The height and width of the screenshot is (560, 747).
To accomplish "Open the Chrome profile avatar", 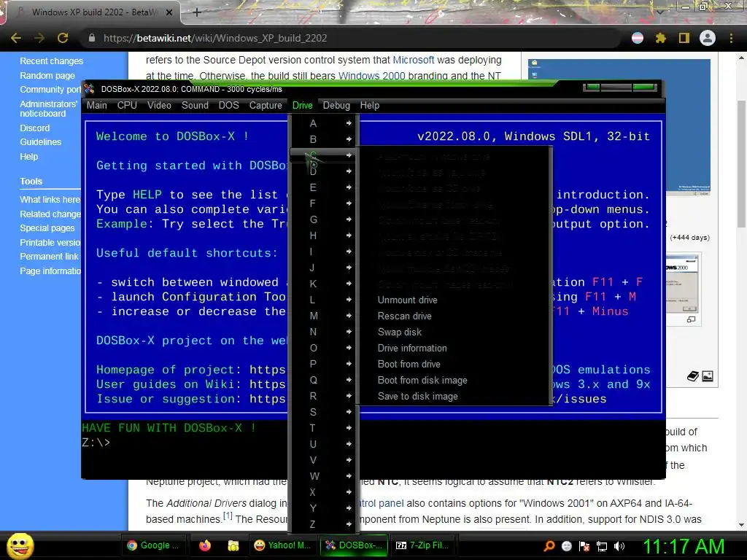I will point(708,38).
